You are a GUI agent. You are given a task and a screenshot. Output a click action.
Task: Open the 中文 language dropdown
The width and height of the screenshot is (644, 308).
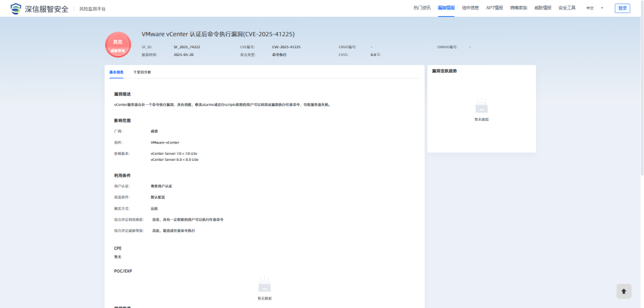coord(595,8)
